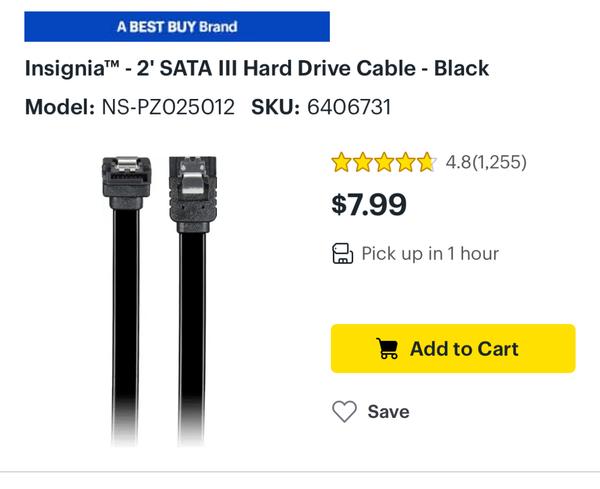The image size is (600, 489).
Task: Click the fourth rating star
Action: point(404,162)
